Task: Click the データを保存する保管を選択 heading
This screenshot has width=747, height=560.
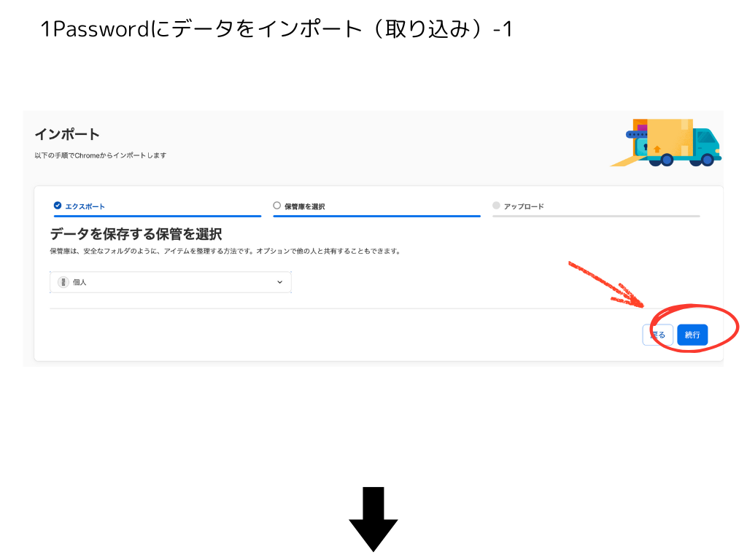Action: click(136, 234)
